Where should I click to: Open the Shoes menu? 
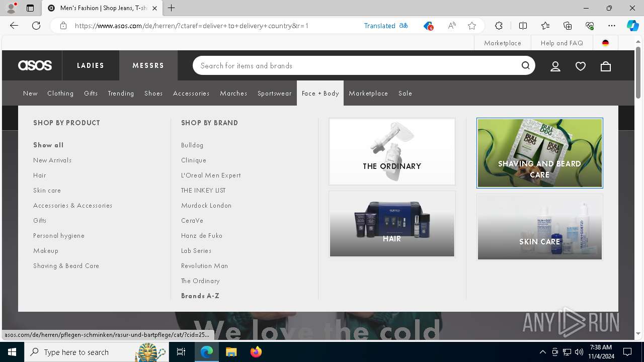(x=153, y=93)
